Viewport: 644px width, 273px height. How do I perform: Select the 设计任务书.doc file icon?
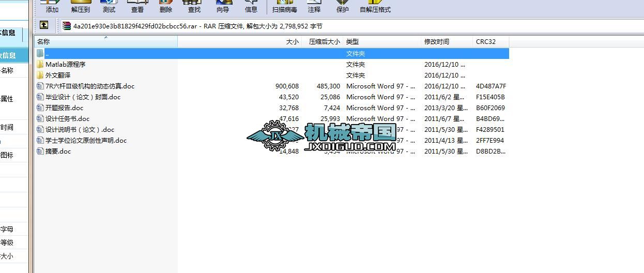click(x=40, y=118)
